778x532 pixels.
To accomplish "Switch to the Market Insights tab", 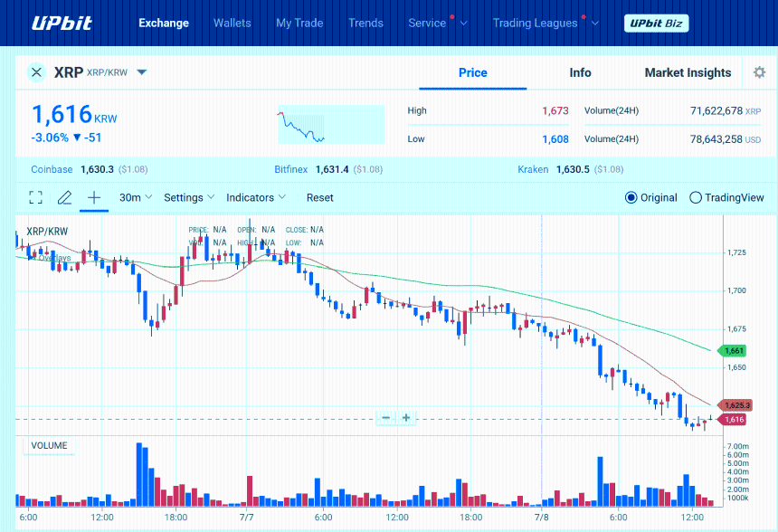I will pos(688,73).
